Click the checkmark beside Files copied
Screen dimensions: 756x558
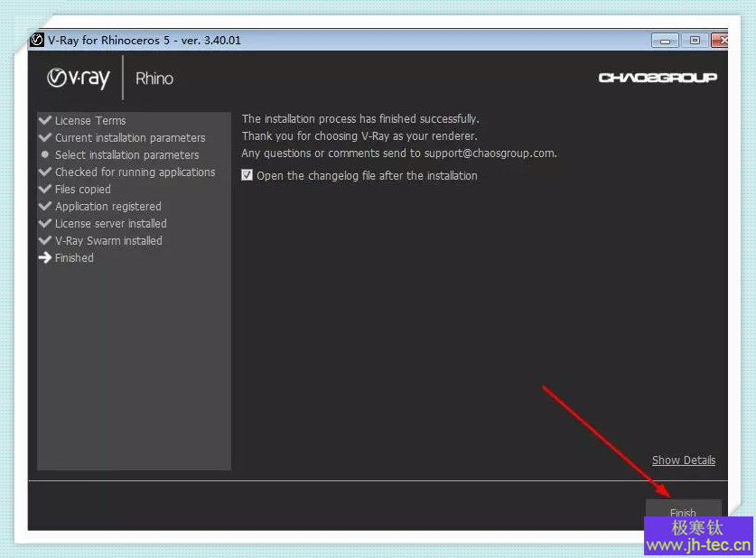tap(45, 189)
